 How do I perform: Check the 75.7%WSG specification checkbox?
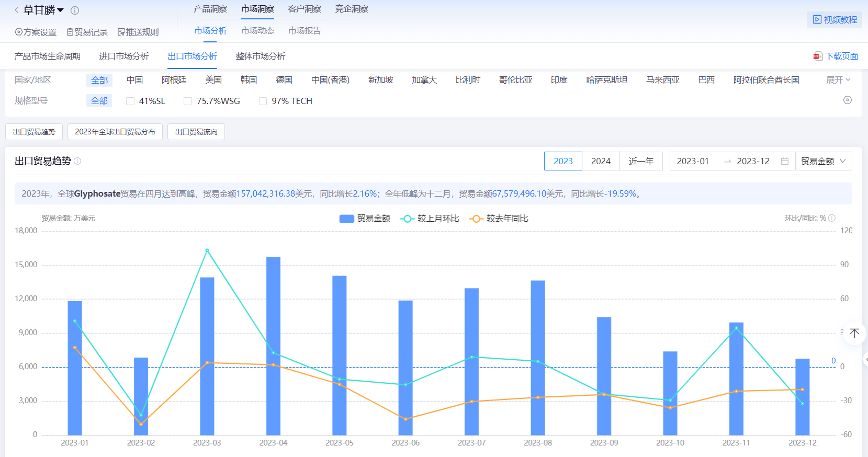188,101
